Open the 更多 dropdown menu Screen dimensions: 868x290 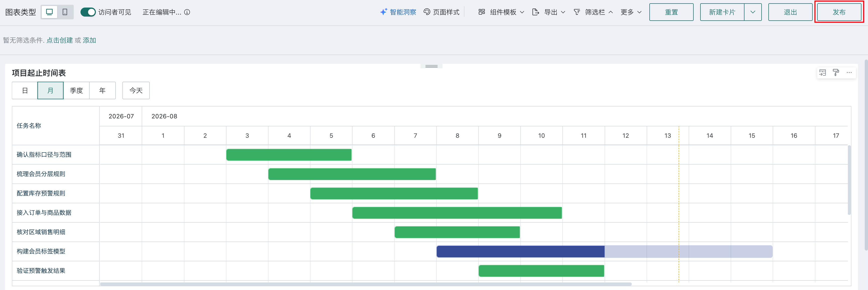coord(631,12)
